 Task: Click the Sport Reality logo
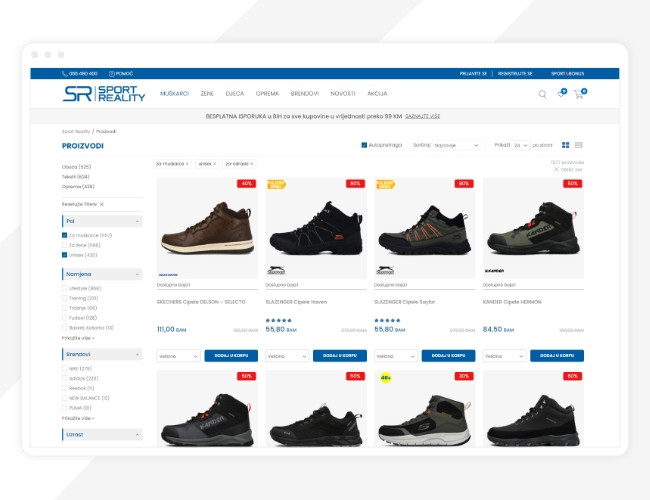104,94
